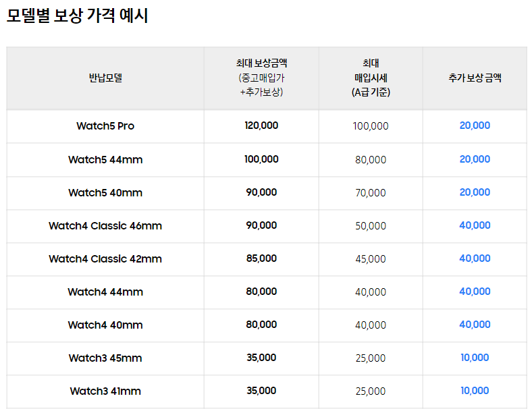Viewport: 532px width, 413px height.
Task: Select 50,000 in Watch4 Classic 46mm row
Action: coord(371,226)
